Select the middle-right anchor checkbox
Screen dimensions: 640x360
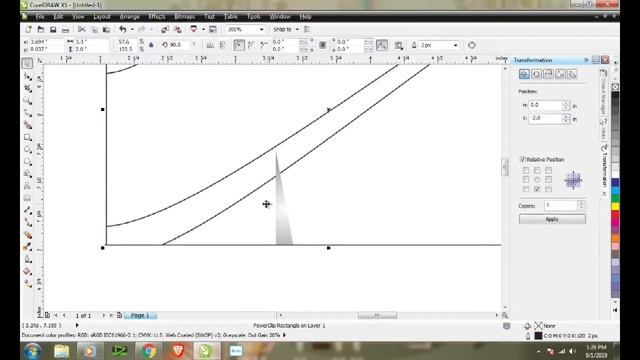(x=548, y=180)
